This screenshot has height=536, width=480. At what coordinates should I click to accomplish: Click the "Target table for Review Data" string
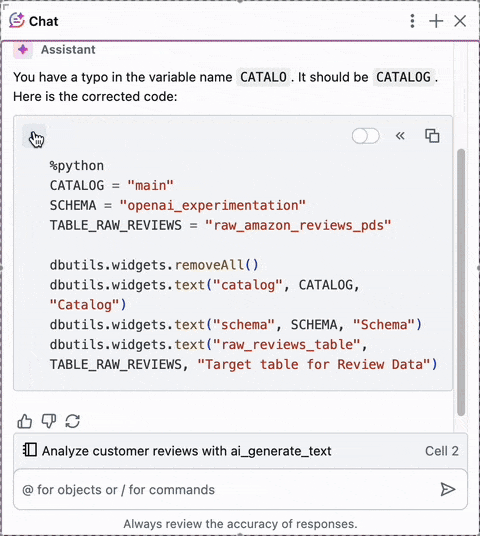pos(314,364)
